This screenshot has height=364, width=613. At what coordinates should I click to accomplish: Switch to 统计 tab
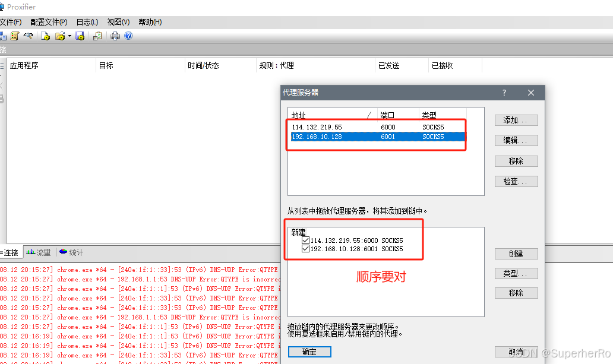coord(71,252)
